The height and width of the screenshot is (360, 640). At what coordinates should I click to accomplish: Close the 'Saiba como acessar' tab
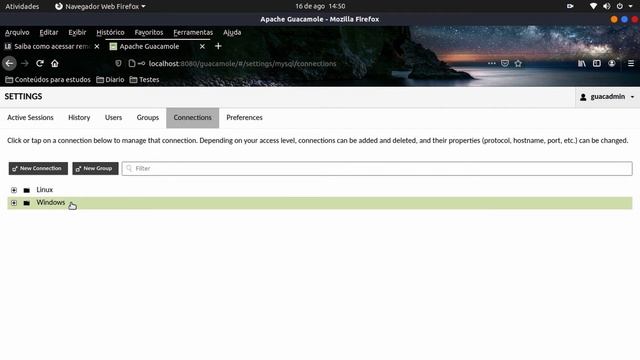point(97,47)
